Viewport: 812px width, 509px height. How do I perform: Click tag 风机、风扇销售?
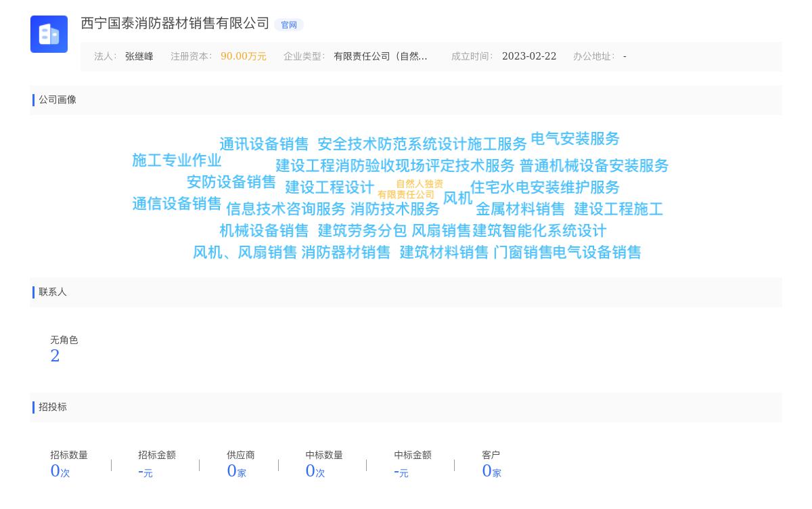[x=245, y=252]
